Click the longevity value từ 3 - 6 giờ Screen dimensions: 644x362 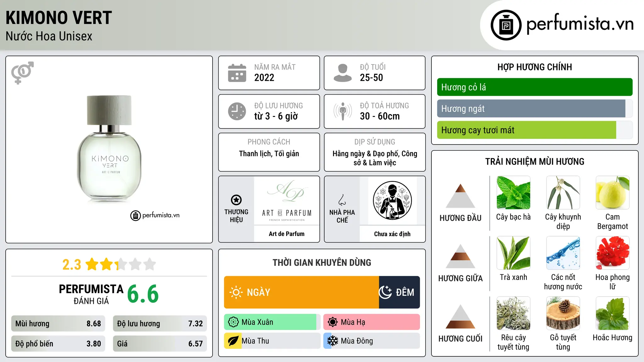coord(276,116)
